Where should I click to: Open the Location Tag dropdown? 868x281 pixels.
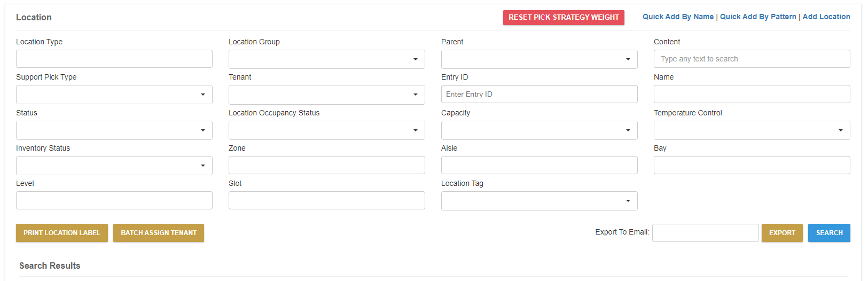click(539, 201)
